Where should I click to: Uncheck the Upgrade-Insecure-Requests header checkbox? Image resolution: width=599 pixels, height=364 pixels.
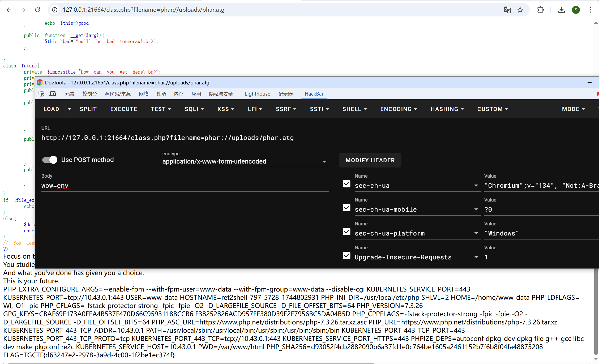[x=347, y=255]
